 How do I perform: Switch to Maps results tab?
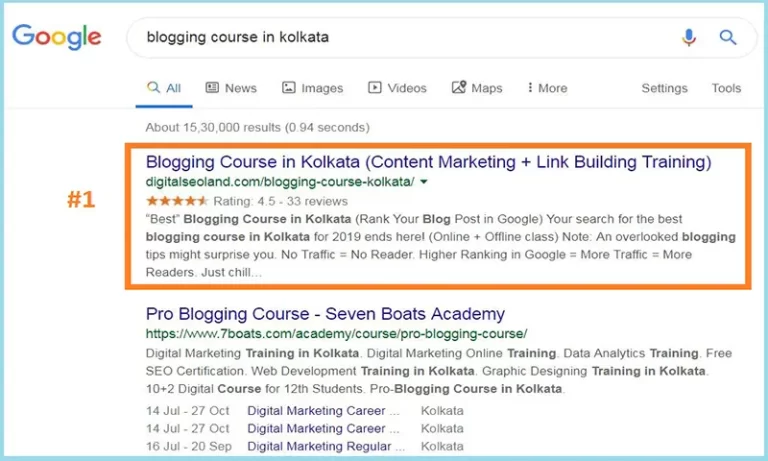pos(477,88)
